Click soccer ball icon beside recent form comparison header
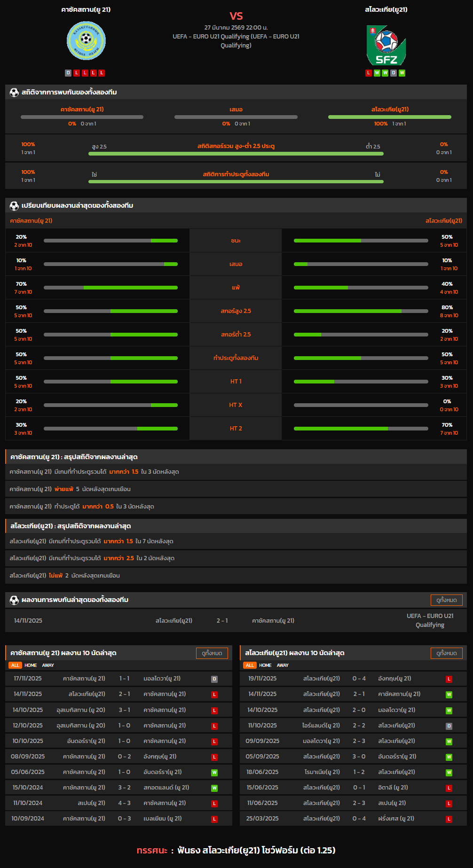 pos(14,206)
